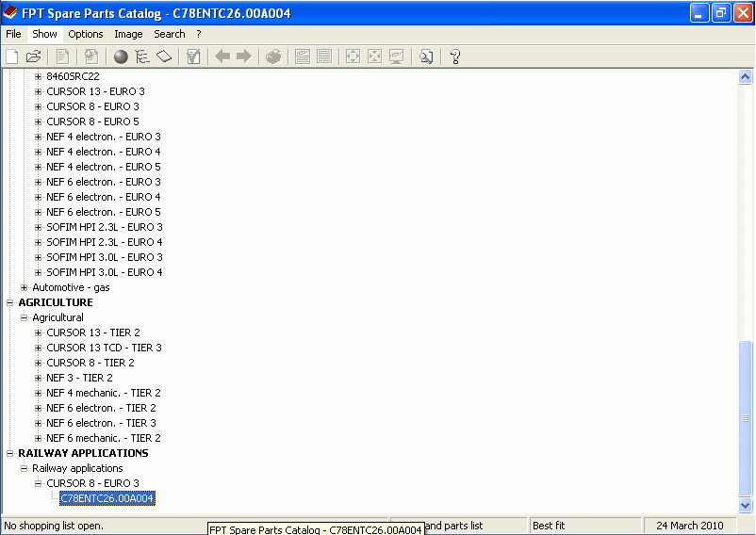Click the image and parts list layout icon
Viewport: 756px width, 535px height.
click(x=303, y=57)
